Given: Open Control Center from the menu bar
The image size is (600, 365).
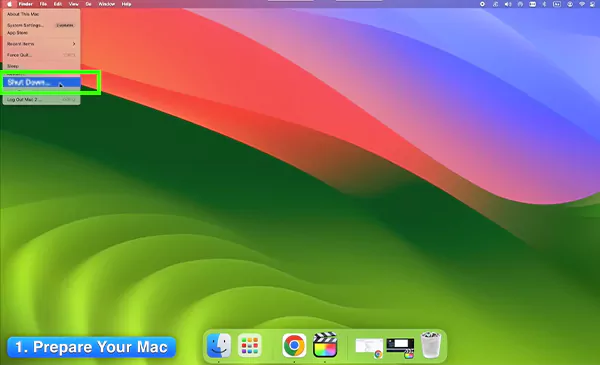Looking at the screenshot, I should [592, 4].
